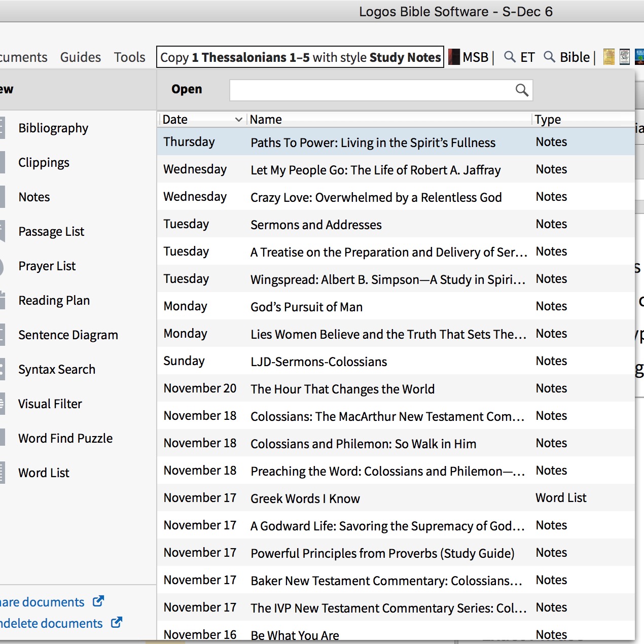
Task: Sort documents by Type column
Action: click(x=548, y=120)
